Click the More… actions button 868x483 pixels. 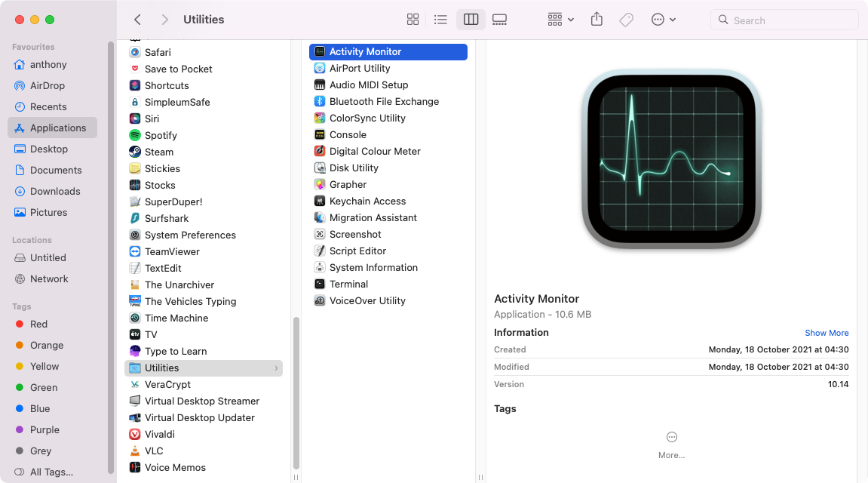click(671, 445)
